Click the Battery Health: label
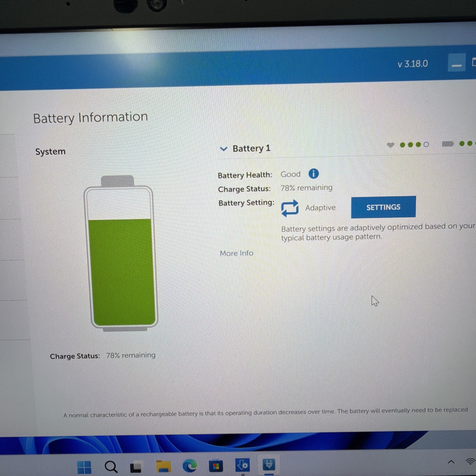 [x=245, y=175]
